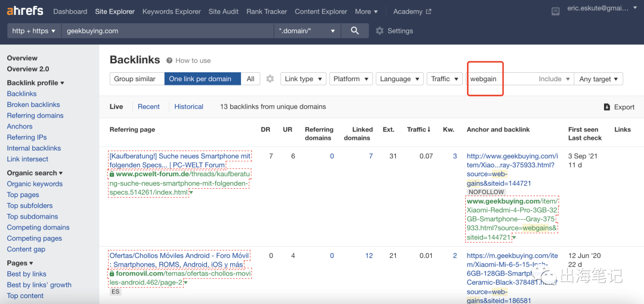Click the backlinks filter gear icon
Screen dimensions: 644x304
pos(270,79)
